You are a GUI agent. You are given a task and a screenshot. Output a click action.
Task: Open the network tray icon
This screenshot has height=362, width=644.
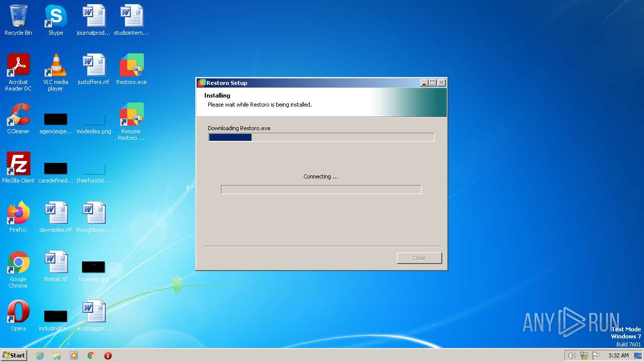584,355
